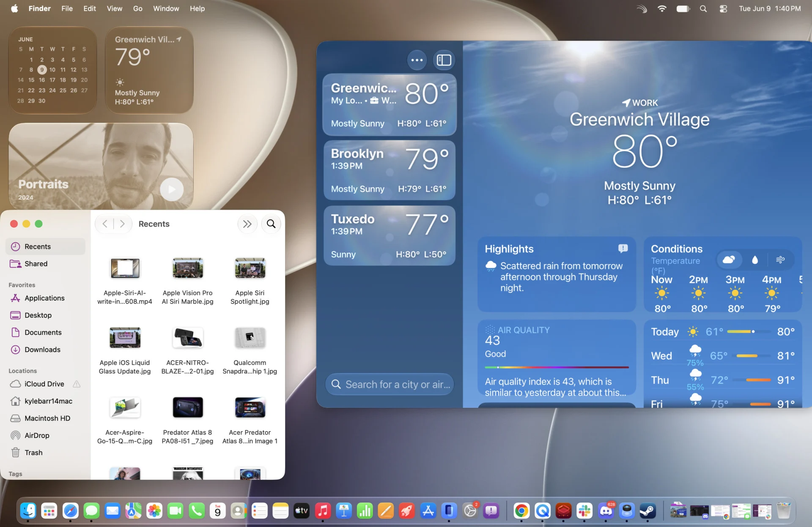
Task: Go forward in the Finder window
Action: point(122,224)
